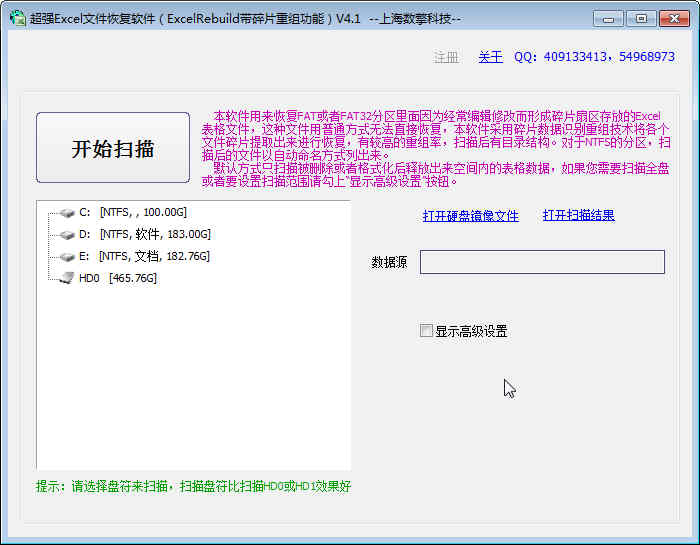Image resolution: width=700 pixels, height=545 pixels.
Task: Close the ExcelRebuild window
Action: point(675,19)
